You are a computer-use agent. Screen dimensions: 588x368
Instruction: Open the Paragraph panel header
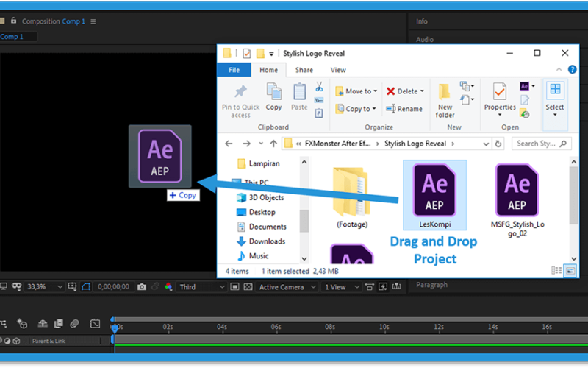(431, 285)
